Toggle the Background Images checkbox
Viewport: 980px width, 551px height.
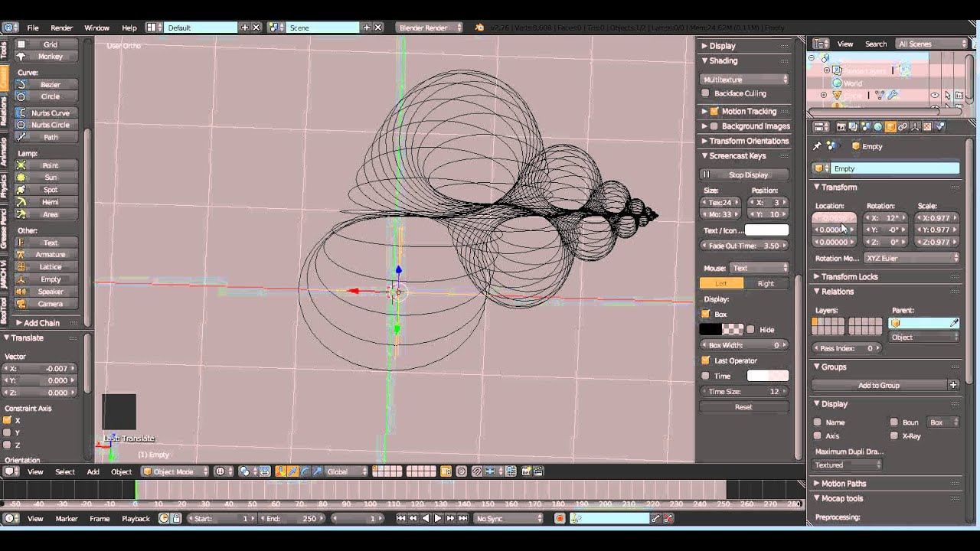click(714, 126)
